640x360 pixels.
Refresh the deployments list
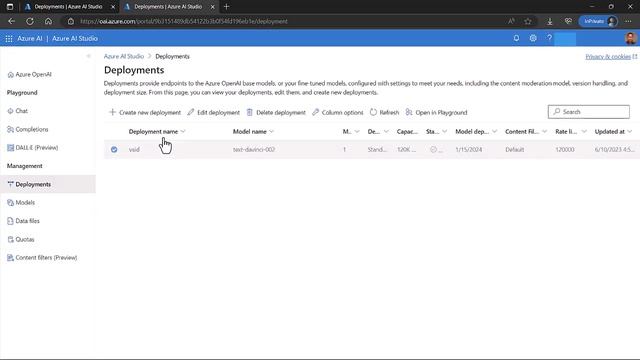384,112
